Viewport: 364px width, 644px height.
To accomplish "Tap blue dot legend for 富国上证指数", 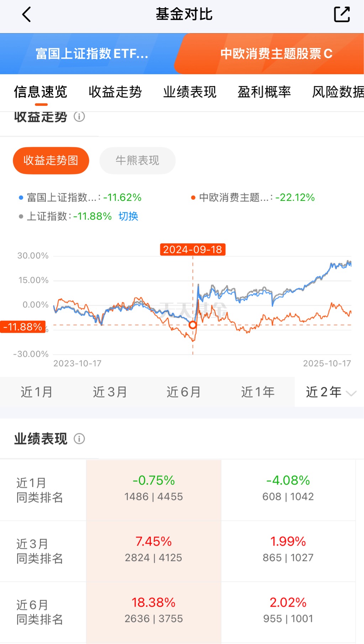I will click(21, 198).
